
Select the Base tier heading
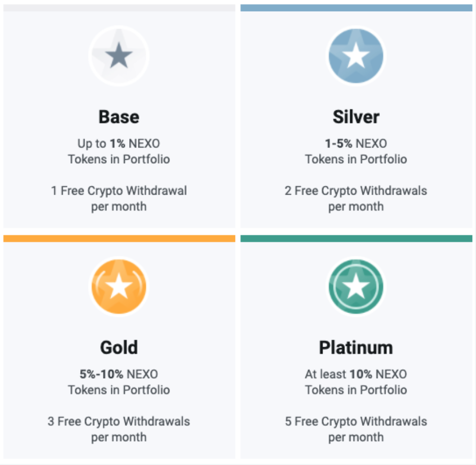(x=119, y=117)
